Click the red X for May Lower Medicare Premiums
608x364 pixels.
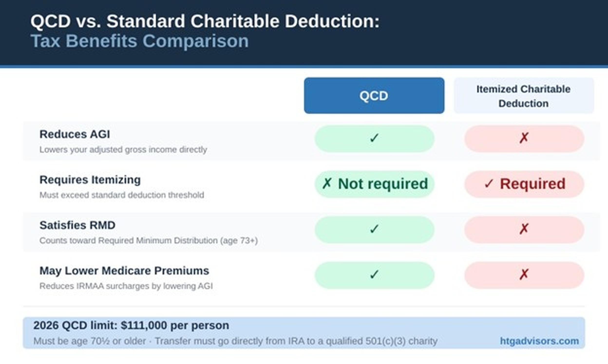click(524, 274)
